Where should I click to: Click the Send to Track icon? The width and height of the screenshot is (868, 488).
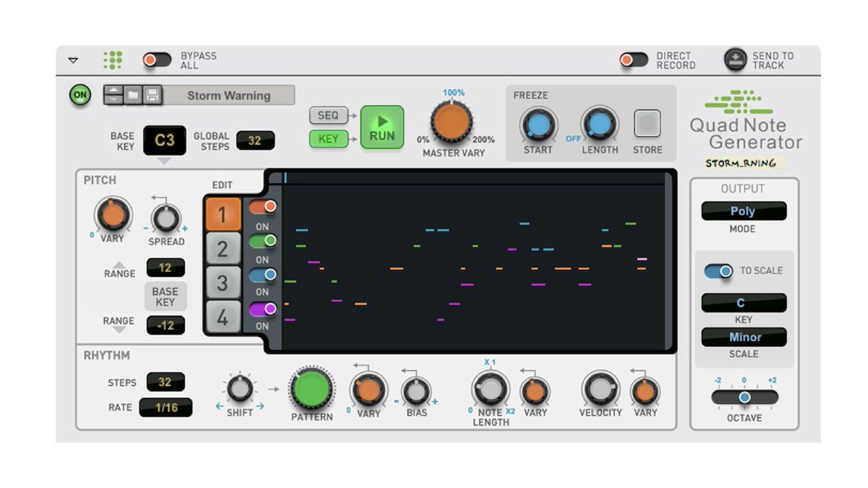click(733, 59)
